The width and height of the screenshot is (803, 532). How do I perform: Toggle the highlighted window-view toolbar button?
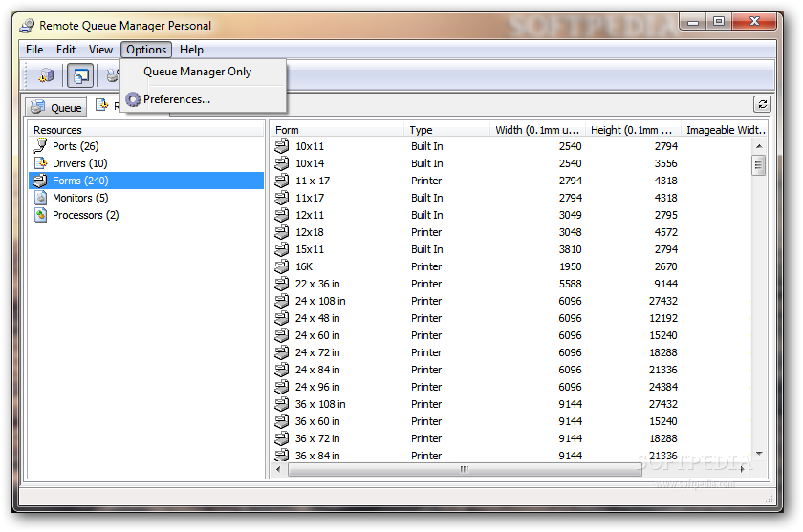point(80,75)
